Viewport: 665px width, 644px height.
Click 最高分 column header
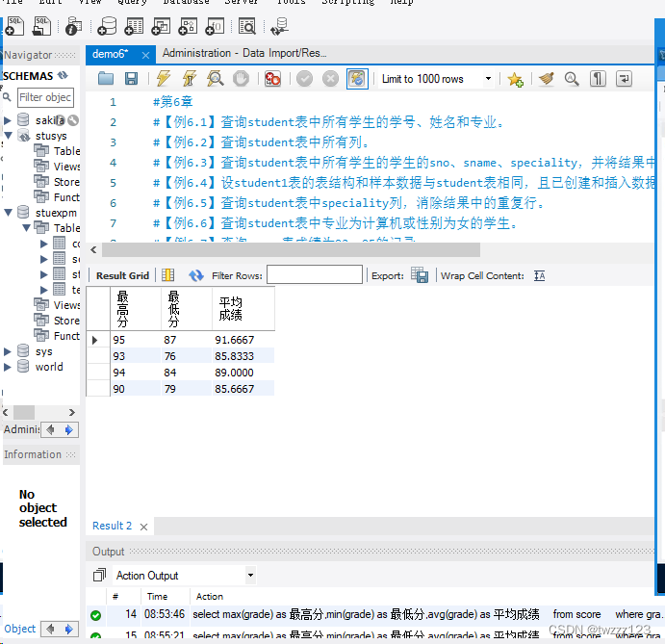tap(136, 308)
